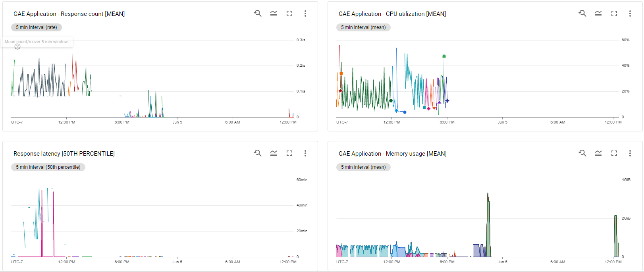Reset zoom on the Response latency chart
This screenshot has height=272, width=644.
point(258,153)
